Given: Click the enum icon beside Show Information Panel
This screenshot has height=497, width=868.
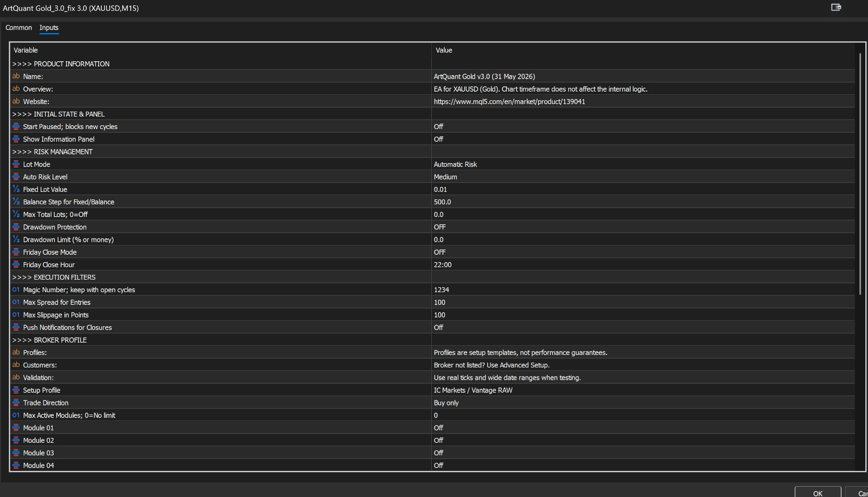Looking at the screenshot, I should pyautogui.click(x=16, y=139).
